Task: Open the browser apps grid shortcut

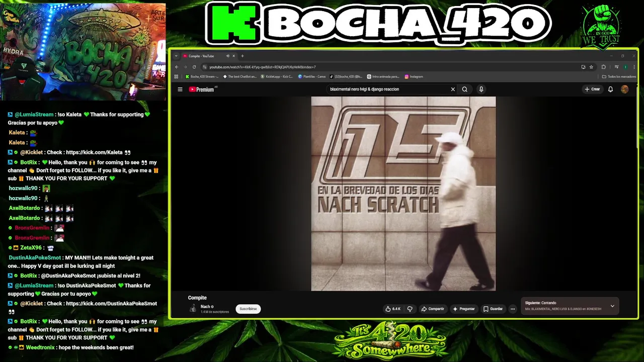Action: 176,76
